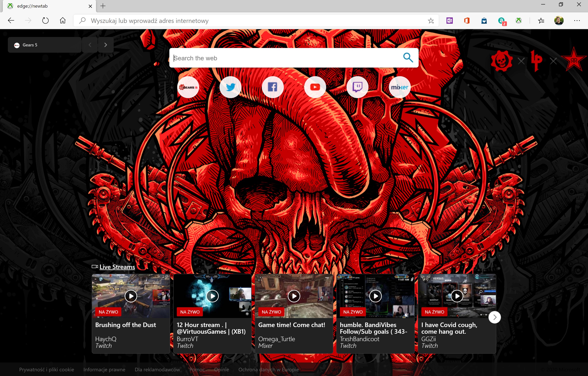
Task: Click the HaychQ streamer name
Action: 106,339
